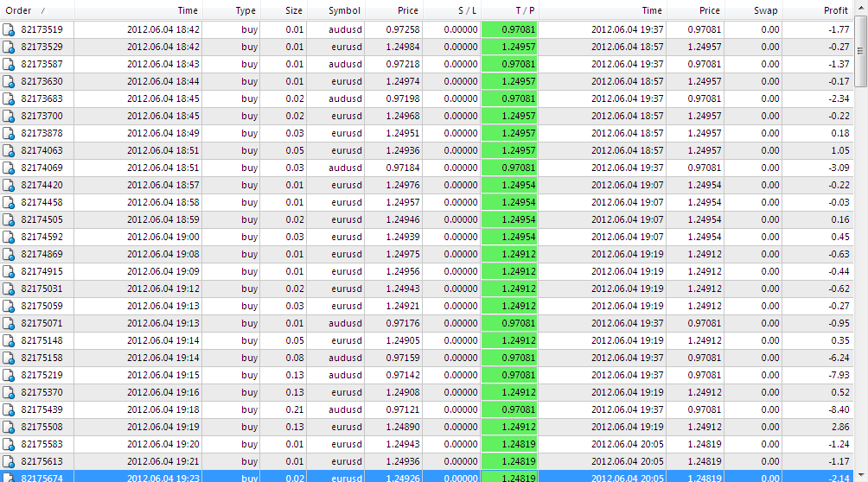Screen dimensions: 868x482
Task: Click the order icon for 82174915
Action: (x=9, y=272)
